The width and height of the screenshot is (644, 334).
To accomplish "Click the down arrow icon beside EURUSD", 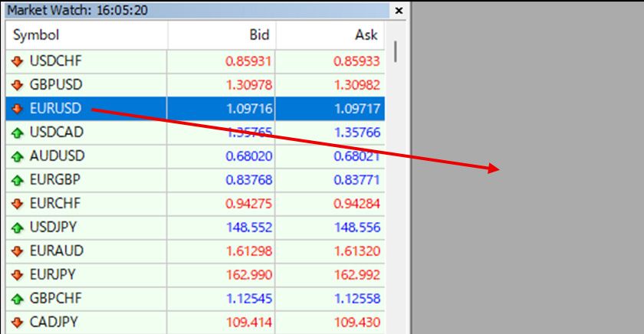I will point(17,108).
